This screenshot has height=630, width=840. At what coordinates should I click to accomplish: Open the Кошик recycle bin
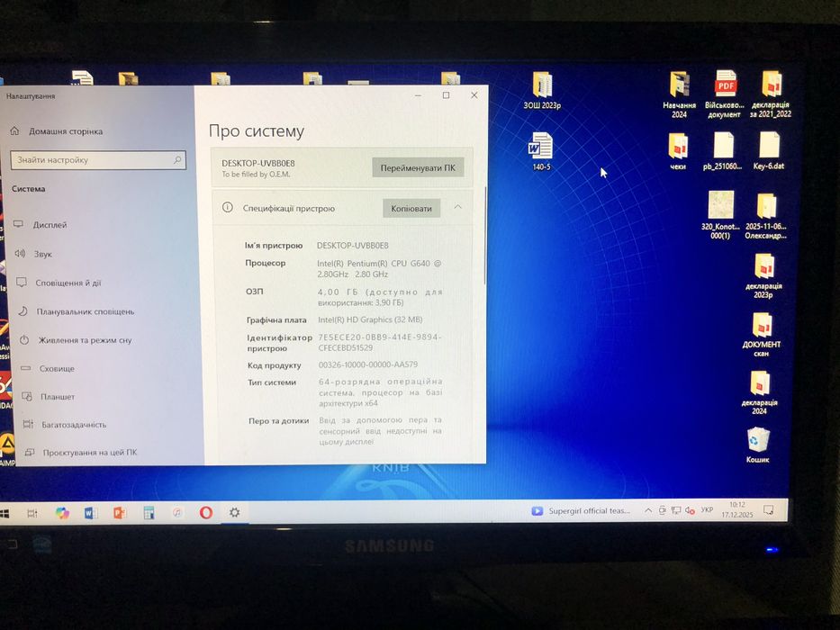[757, 445]
